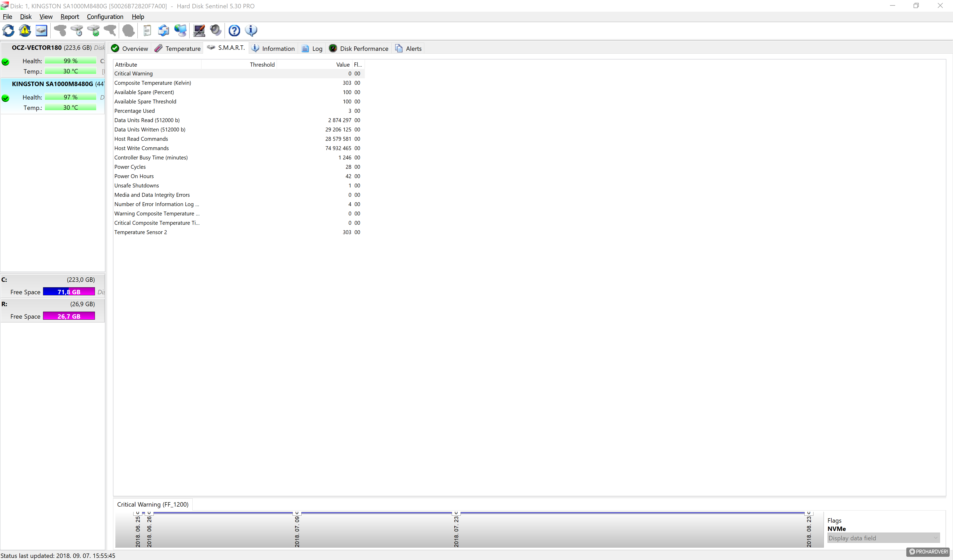Select the Unsafe Shutdowns row

[239, 186]
